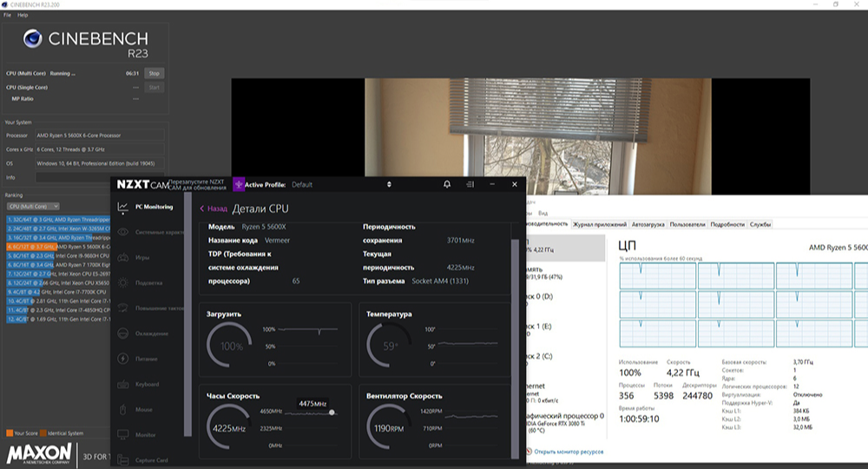The image size is (868, 469).
Task: Click the Вентилятор Скорость 1190RPM gauge
Action: click(x=389, y=427)
